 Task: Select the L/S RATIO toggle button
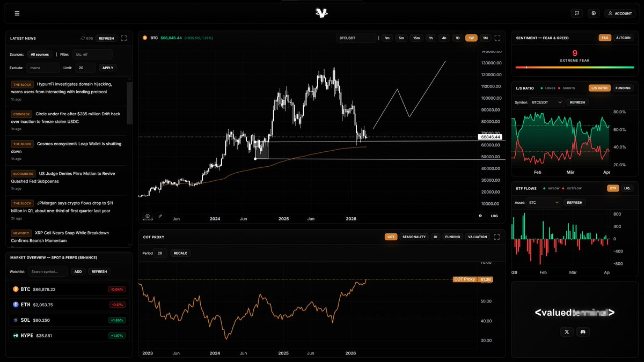(x=599, y=88)
